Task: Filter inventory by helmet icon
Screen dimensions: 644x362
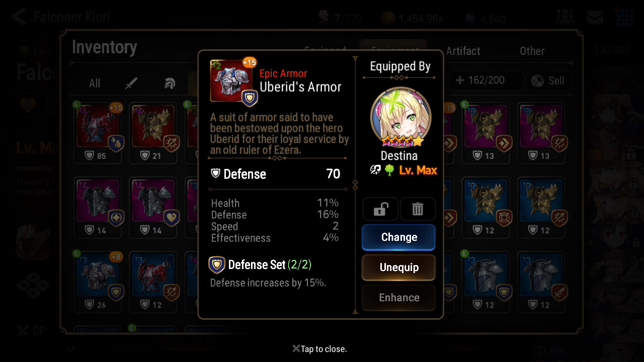Action: coord(170,83)
